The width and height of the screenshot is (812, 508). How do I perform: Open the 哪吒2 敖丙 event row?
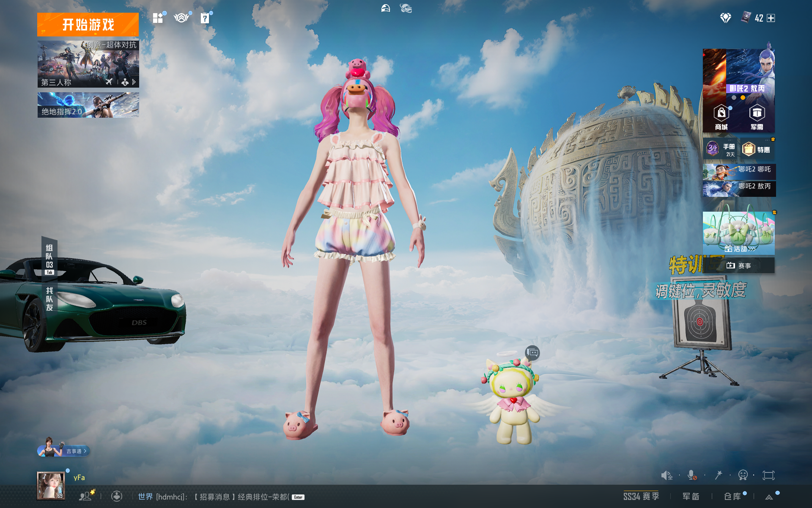click(739, 189)
